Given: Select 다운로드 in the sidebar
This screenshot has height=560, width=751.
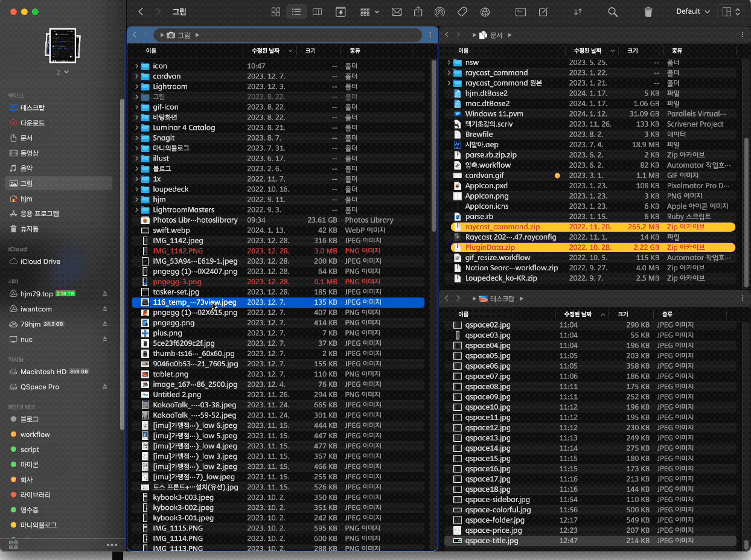Looking at the screenshot, I should [x=33, y=122].
